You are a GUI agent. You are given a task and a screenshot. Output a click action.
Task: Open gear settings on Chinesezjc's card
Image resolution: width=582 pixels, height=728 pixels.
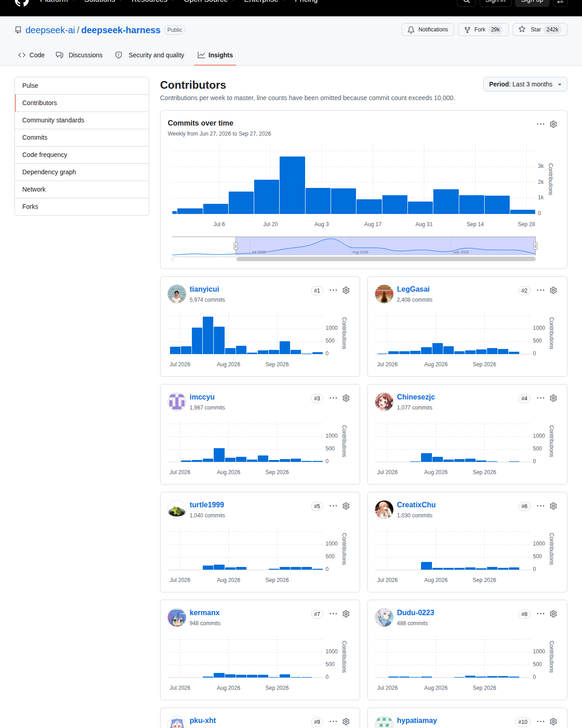pyautogui.click(x=553, y=398)
